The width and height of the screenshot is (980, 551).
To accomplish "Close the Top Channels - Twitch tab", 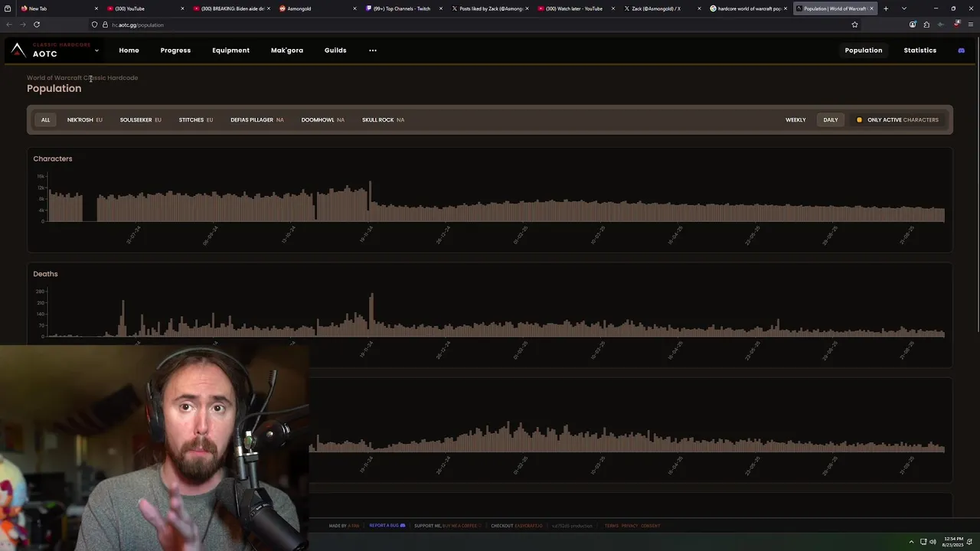I will coord(441,8).
